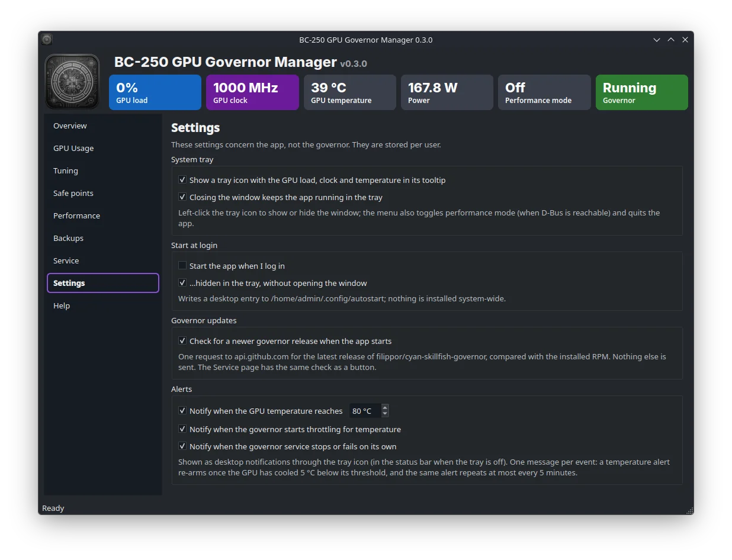Select Performance in the sidebar

point(103,215)
